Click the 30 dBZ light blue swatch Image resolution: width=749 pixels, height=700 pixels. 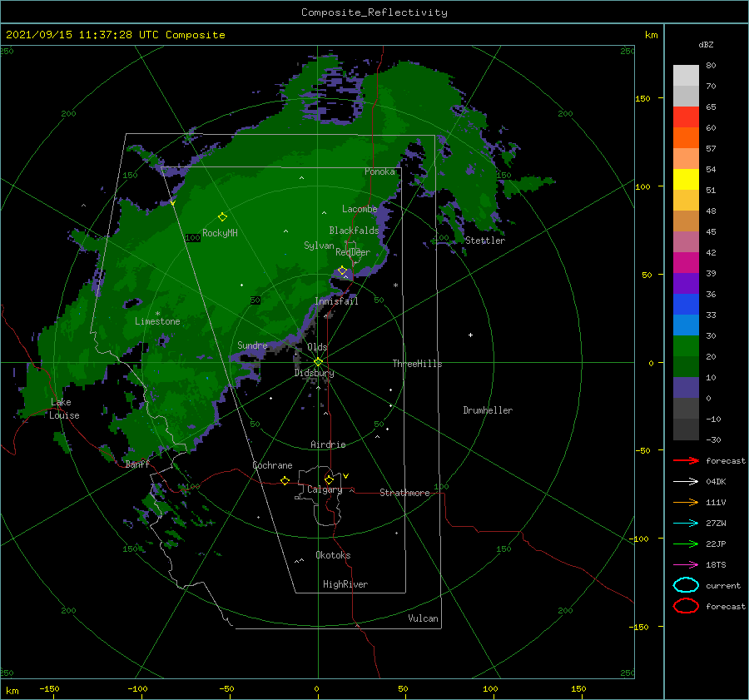pyautogui.click(x=686, y=325)
